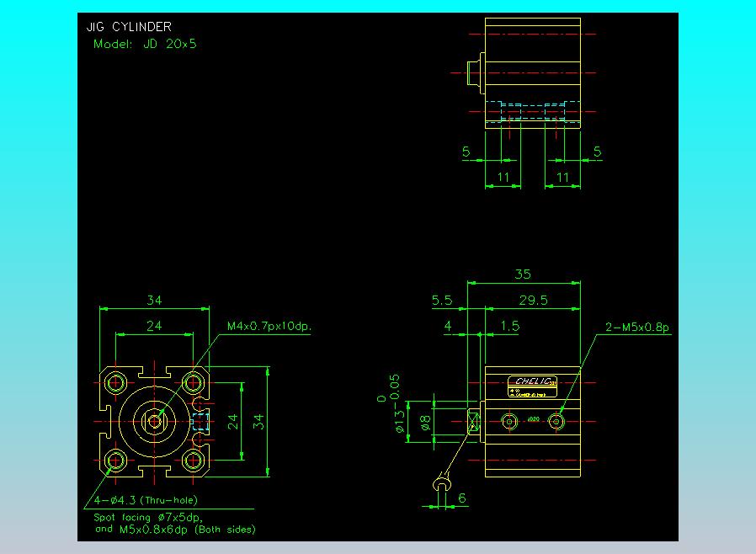Image resolution: width=756 pixels, height=554 pixels.
Task: Click the "6" wrench flat dimension
Action: (x=462, y=498)
